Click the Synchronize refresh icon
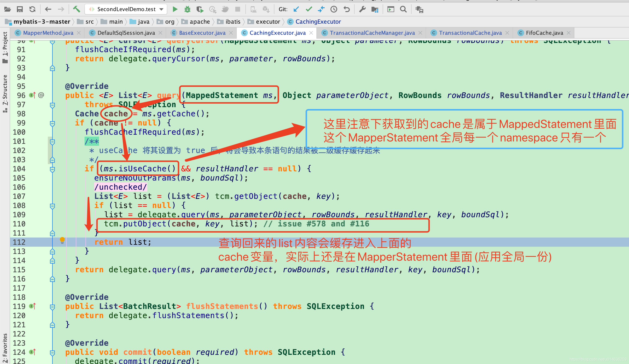629x364 pixels. (32, 9)
